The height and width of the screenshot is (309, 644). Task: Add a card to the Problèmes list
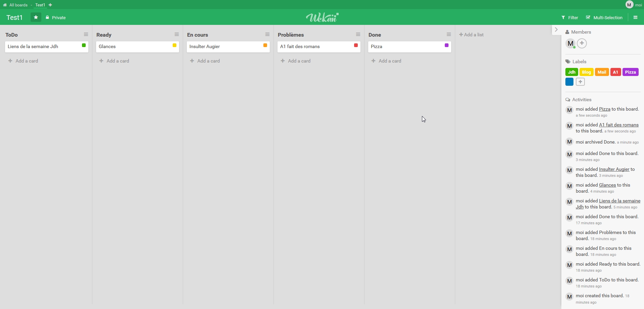[x=296, y=61]
